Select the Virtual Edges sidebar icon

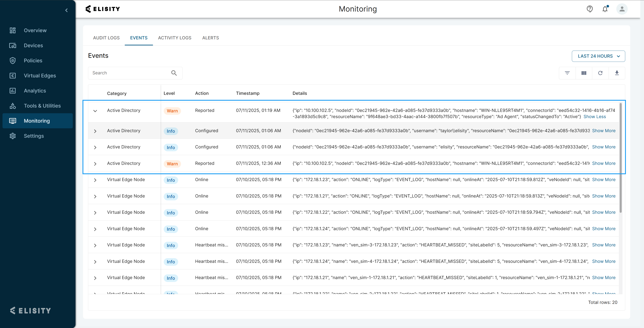13,76
